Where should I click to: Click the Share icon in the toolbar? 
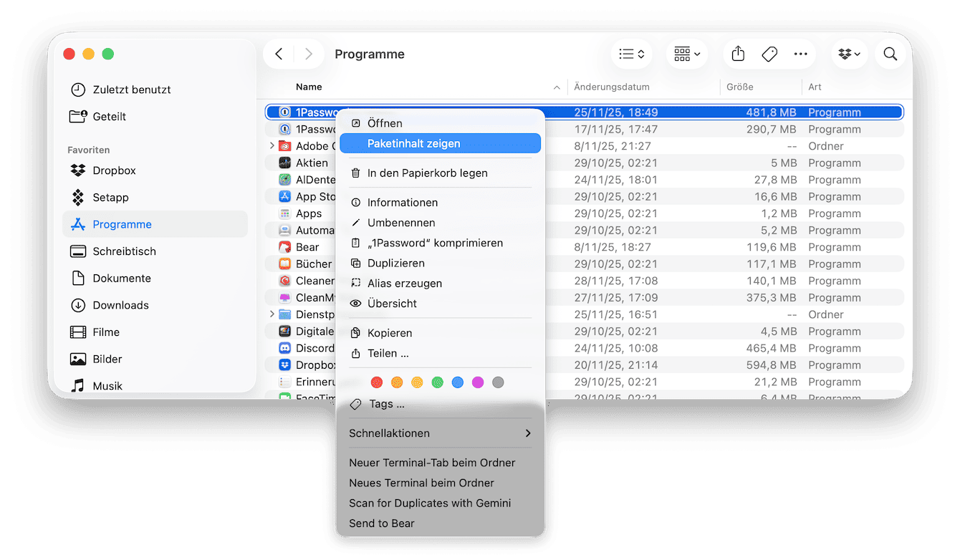click(739, 54)
